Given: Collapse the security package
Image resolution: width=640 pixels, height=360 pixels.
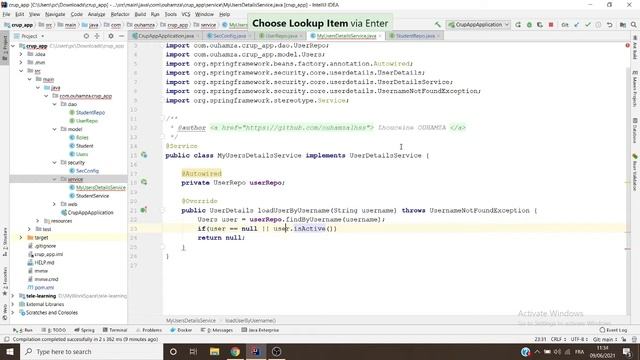Looking at the screenshot, I should [x=54, y=162].
